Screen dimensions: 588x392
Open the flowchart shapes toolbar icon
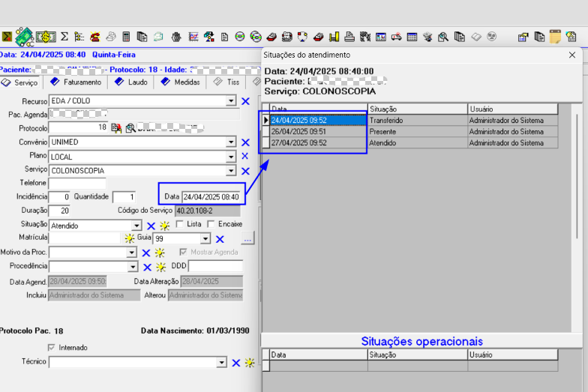pos(208,37)
